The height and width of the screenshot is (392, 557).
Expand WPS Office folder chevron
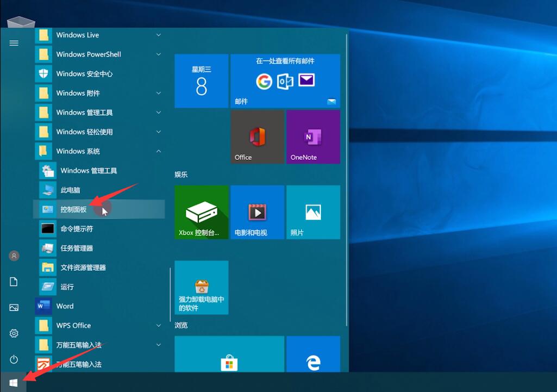pos(159,326)
